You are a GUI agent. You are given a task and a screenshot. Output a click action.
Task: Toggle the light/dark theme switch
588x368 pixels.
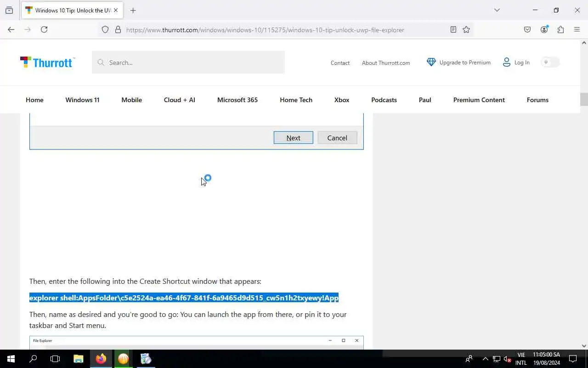[x=550, y=62]
